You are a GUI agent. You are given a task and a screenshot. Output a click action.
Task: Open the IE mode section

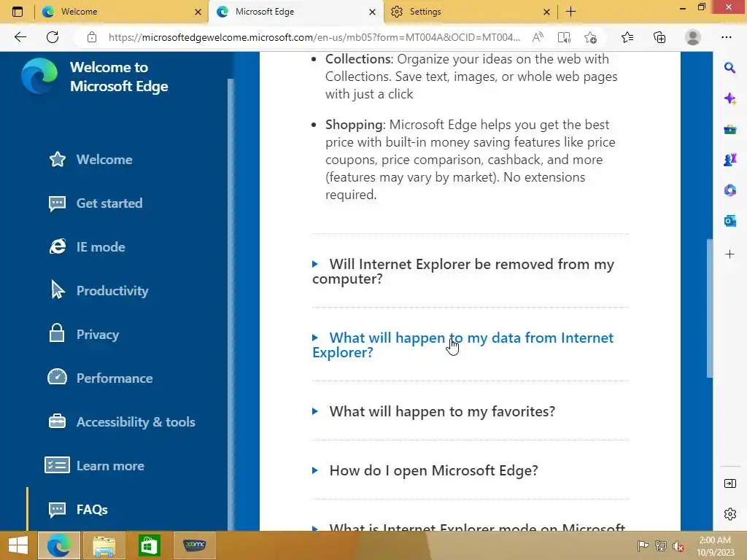[87, 247]
